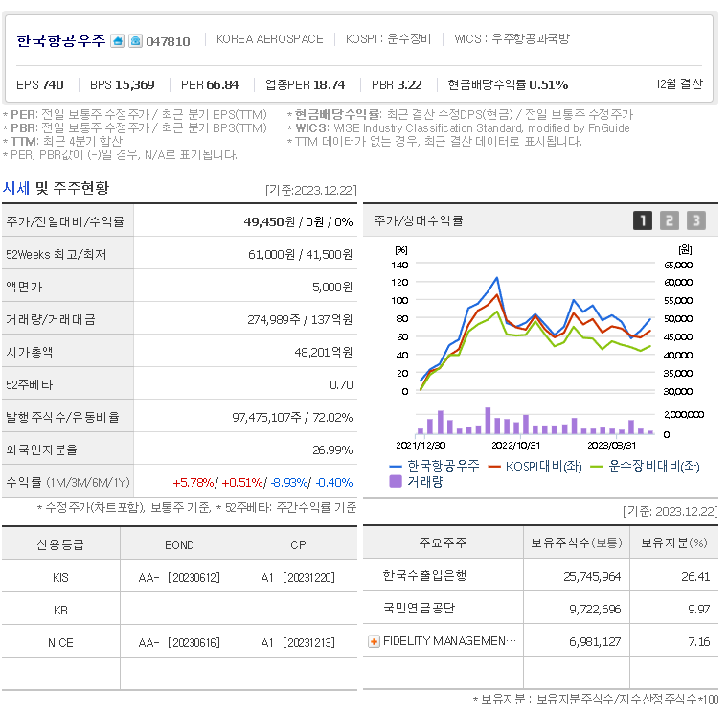Click the BOND column header
Image resolution: width=728 pixels, height=716 pixels.
tap(179, 545)
